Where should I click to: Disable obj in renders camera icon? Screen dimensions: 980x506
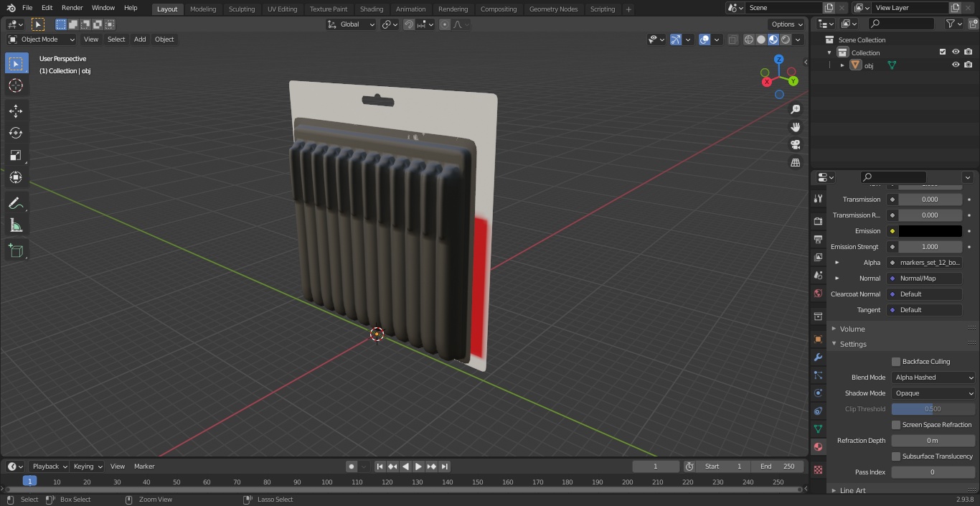click(968, 65)
